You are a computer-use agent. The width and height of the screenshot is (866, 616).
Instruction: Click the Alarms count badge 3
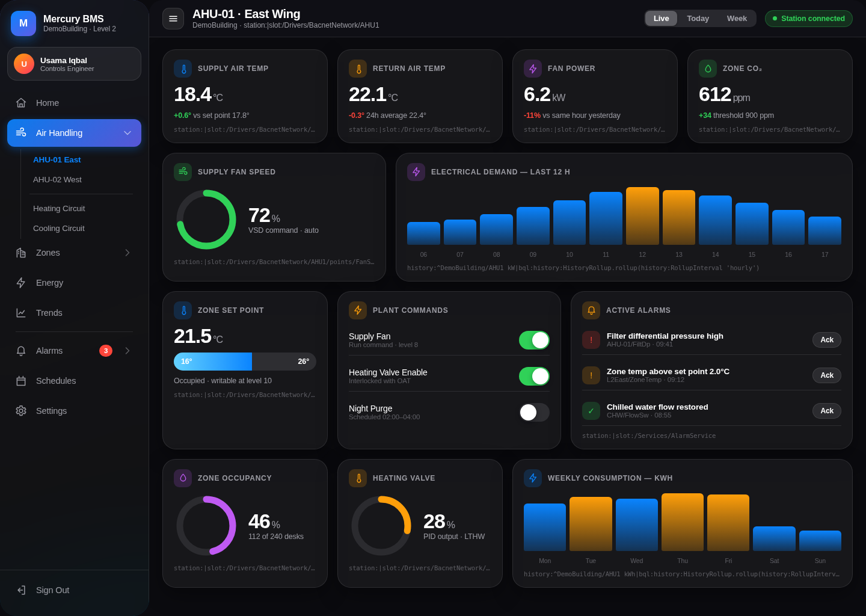[106, 351]
